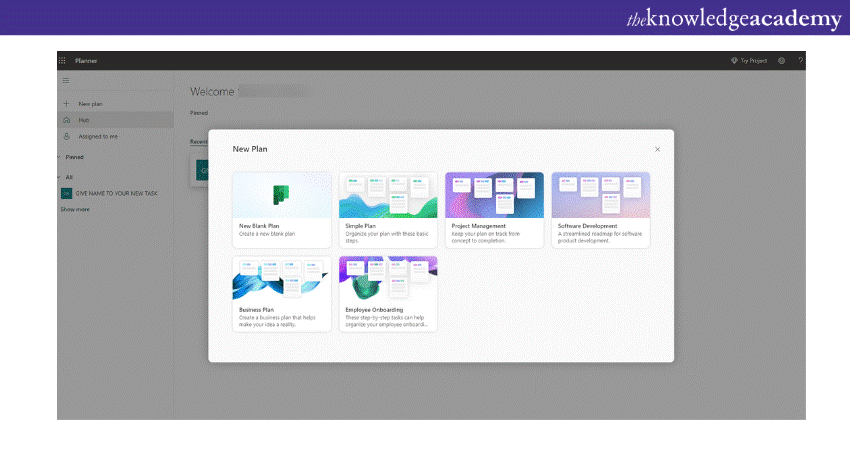Open the app launcher waffle icon

tap(62, 61)
